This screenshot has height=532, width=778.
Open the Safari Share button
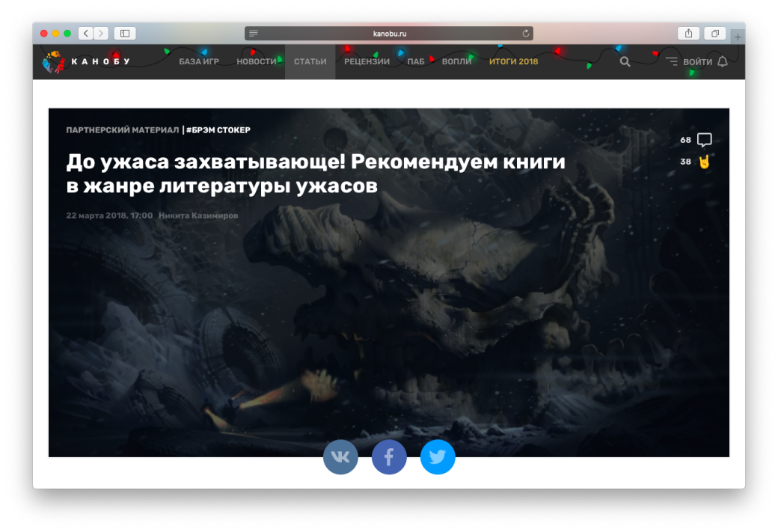[689, 33]
